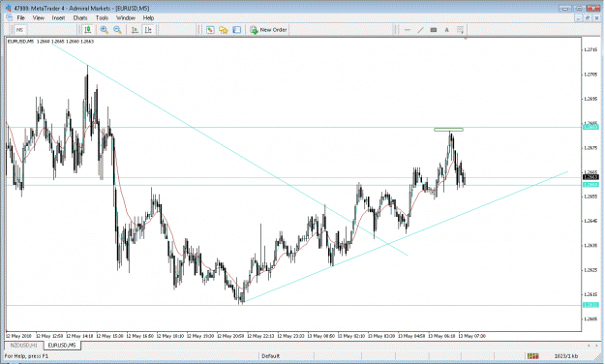Toggle the Terminal panel icon
Image resolution: width=605 pixels, height=364 pixels.
coord(237,30)
